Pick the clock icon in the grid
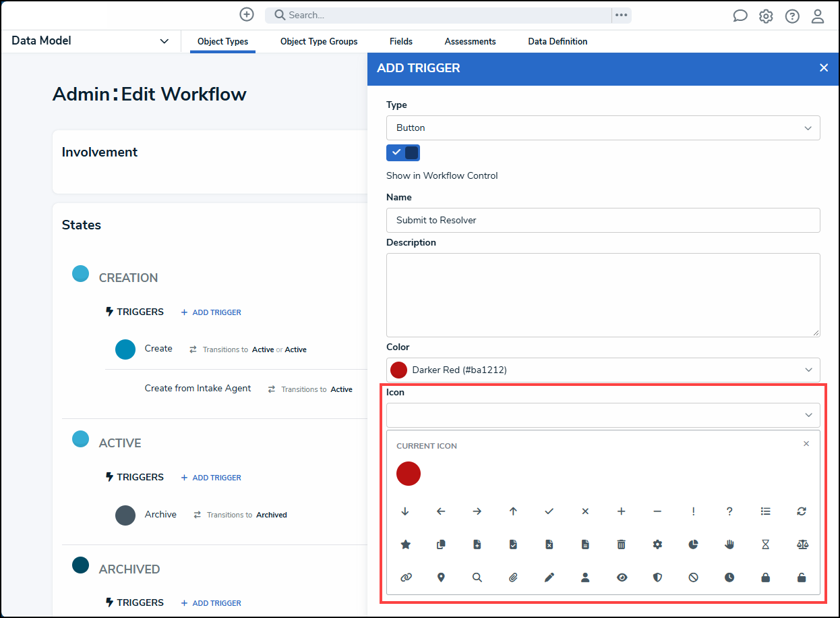 pyautogui.click(x=729, y=578)
